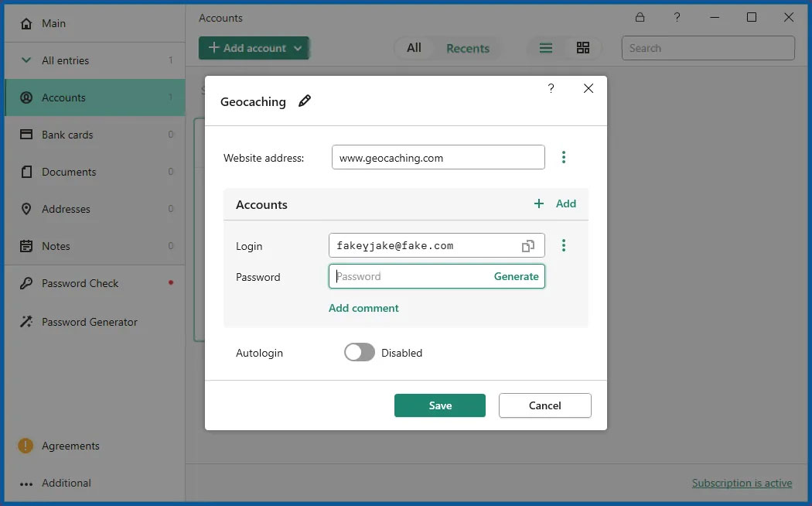Click the Add account button
Image resolution: width=812 pixels, height=506 pixels.
pyautogui.click(x=254, y=48)
